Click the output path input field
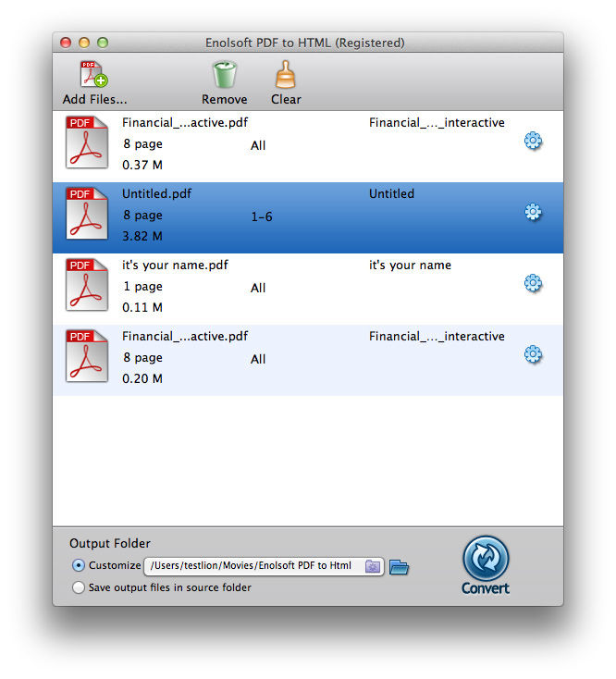The height and width of the screenshot is (679, 616). tap(264, 566)
